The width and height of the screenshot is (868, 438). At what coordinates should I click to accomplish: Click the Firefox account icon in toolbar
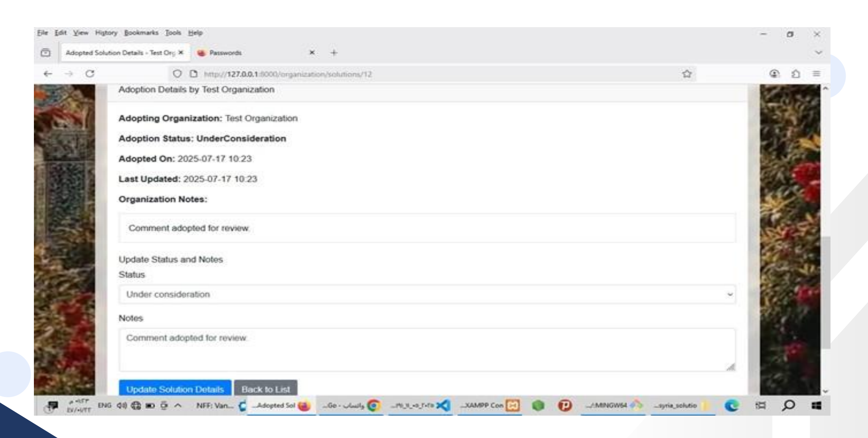coord(774,73)
